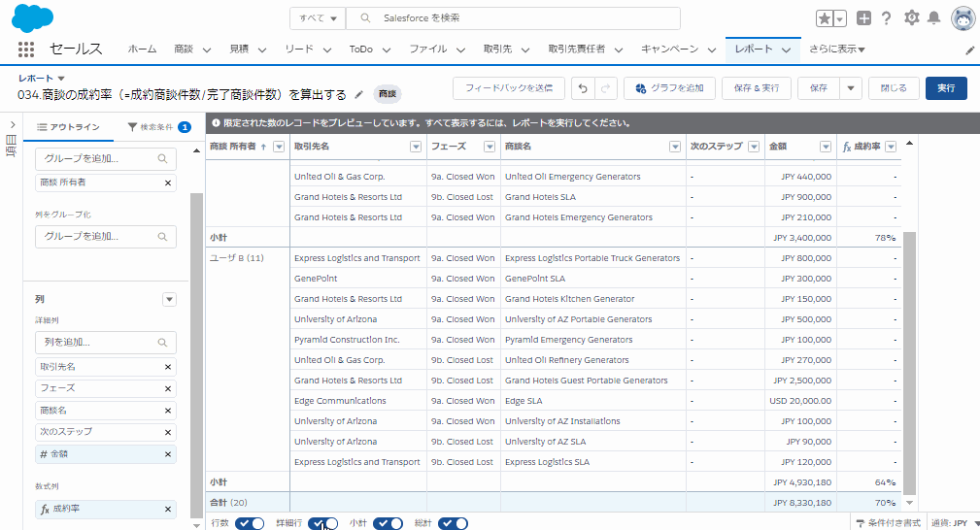Open the 商談 所有者 column header menu
Image resolution: width=980 pixels, height=530 pixels.
(279, 147)
